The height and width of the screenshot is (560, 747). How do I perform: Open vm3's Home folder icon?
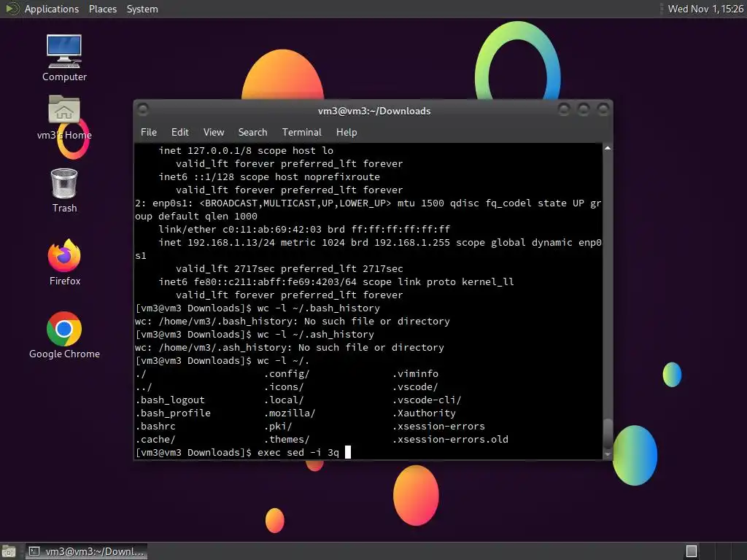64,117
